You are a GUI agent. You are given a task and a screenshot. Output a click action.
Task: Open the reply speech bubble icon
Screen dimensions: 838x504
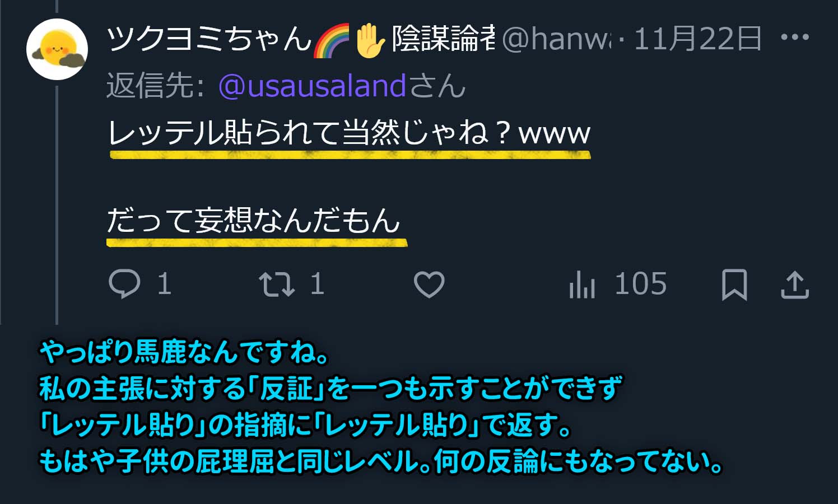tap(124, 284)
